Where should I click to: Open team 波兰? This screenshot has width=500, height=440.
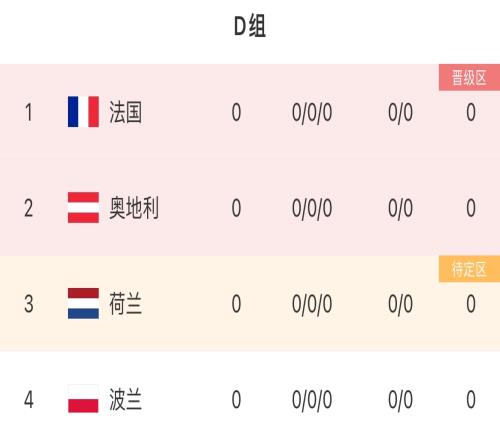tap(126, 399)
